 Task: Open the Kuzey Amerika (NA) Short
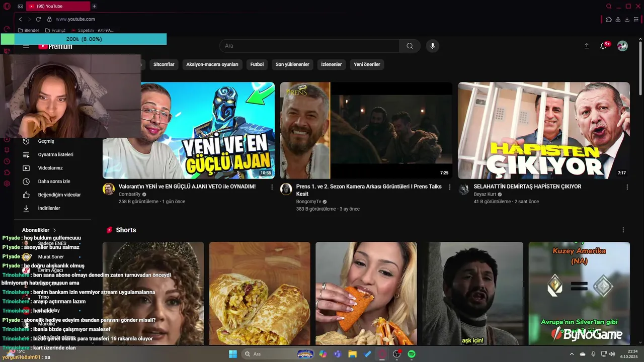coord(579,294)
